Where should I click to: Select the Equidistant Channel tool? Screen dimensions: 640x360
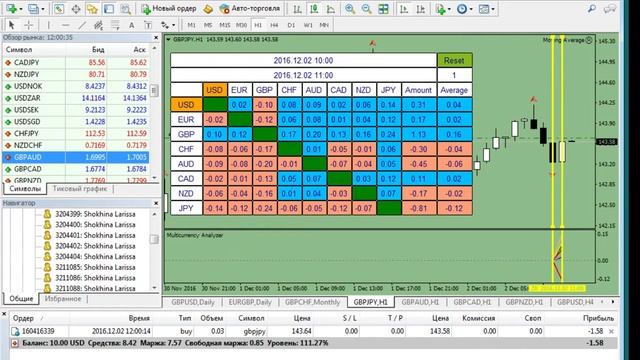(98, 25)
